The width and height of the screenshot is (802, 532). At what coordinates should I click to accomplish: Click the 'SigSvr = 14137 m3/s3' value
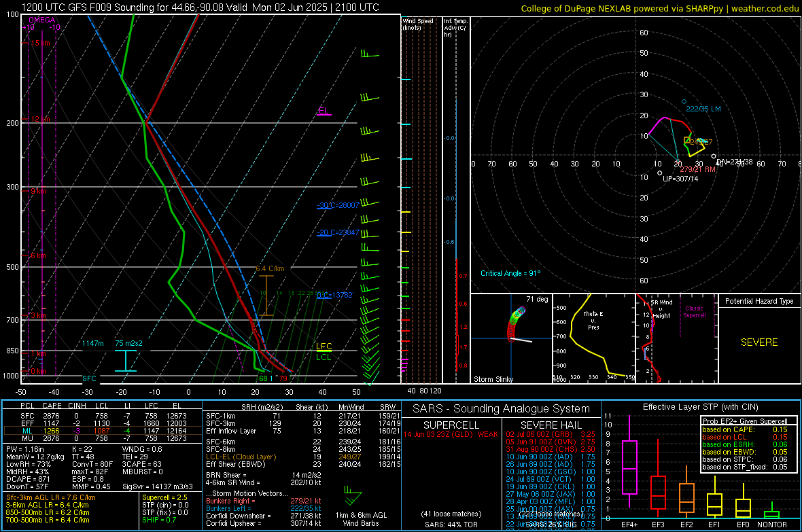(x=158, y=486)
